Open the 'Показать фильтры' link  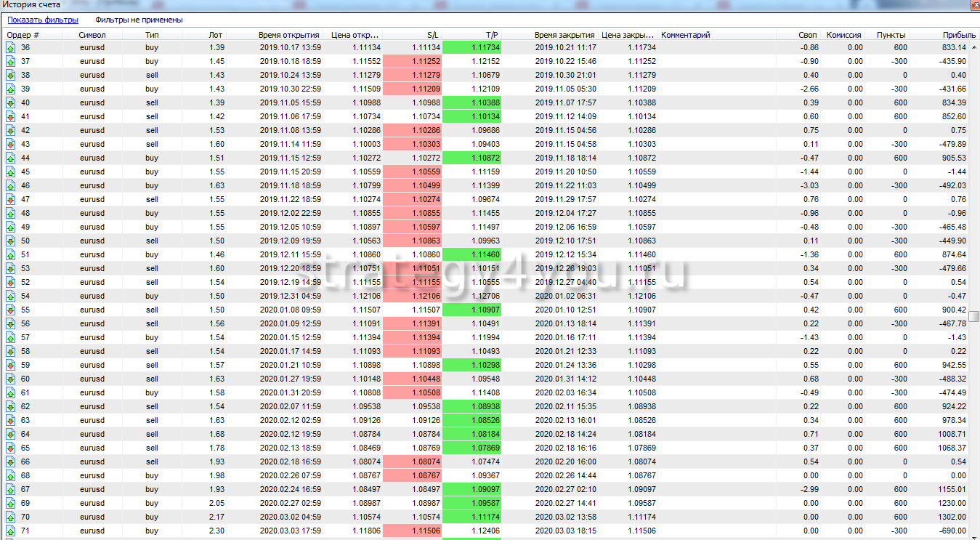[x=43, y=20]
